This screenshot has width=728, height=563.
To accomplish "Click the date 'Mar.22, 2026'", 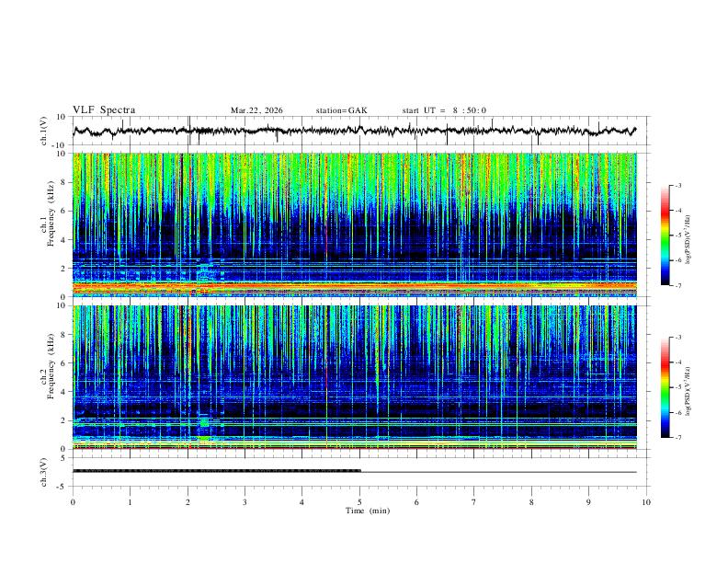I will tap(256, 110).
